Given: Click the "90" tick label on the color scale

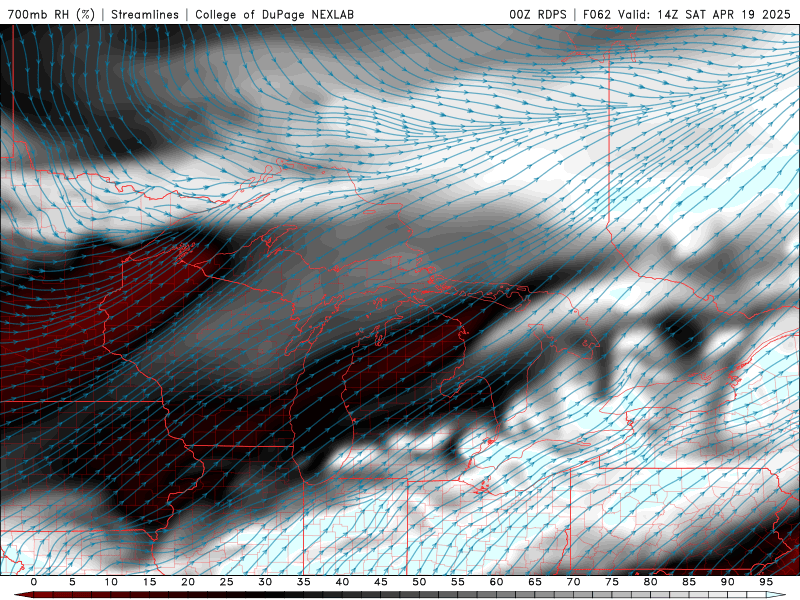Looking at the screenshot, I should [x=728, y=582].
